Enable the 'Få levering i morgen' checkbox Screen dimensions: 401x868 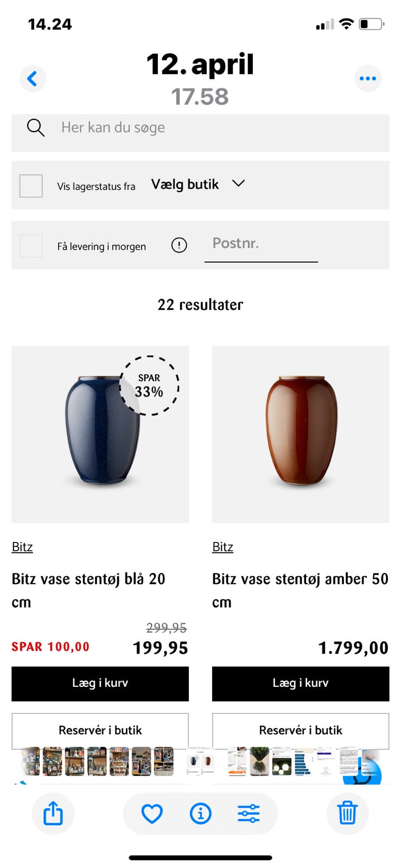click(x=31, y=246)
